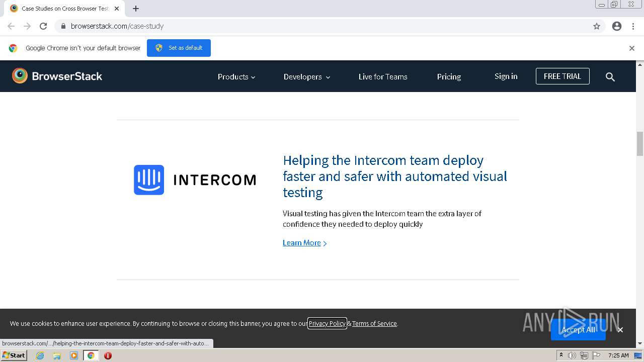This screenshot has height=362, width=644.
Task: Click Set as default button
Action: 179,48
